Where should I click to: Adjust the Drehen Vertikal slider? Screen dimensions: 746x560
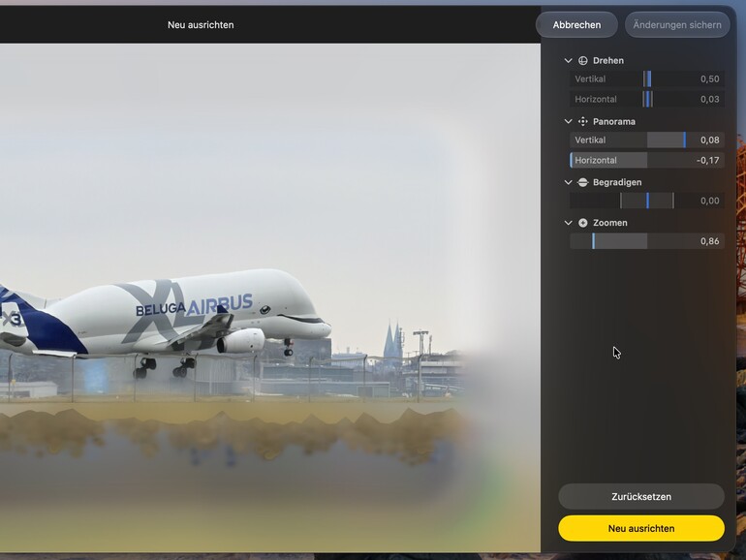(647, 79)
